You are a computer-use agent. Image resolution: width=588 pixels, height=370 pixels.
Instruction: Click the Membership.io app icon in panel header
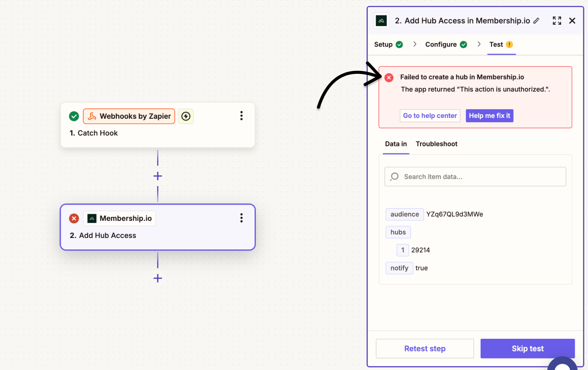click(381, 21)
